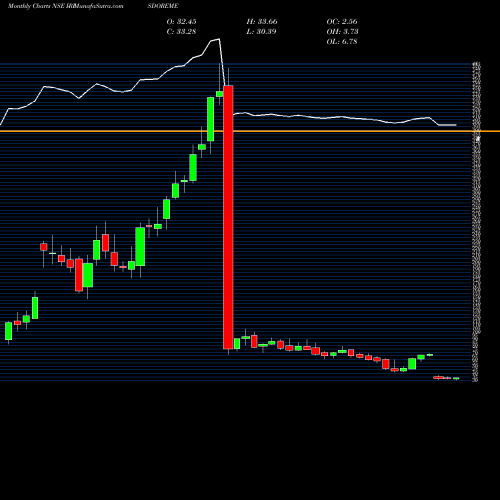Image resolution: width=500 pixels, height=500 pixels.
Task: Click the 'OH: 3.73' reading
Action: [342, 31]
